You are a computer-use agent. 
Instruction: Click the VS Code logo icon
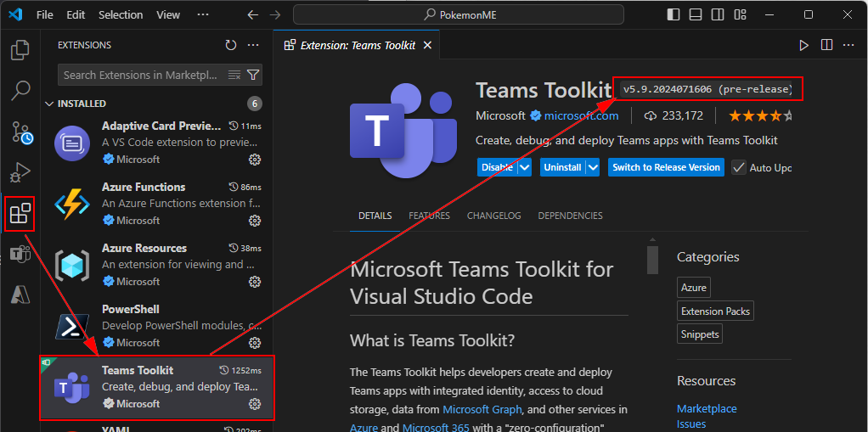(x=15, y=15)
